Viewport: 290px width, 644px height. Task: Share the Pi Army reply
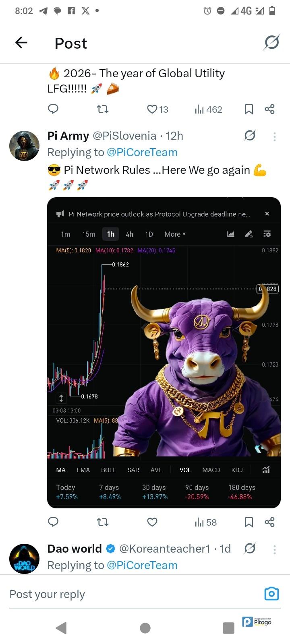[269, 522]
